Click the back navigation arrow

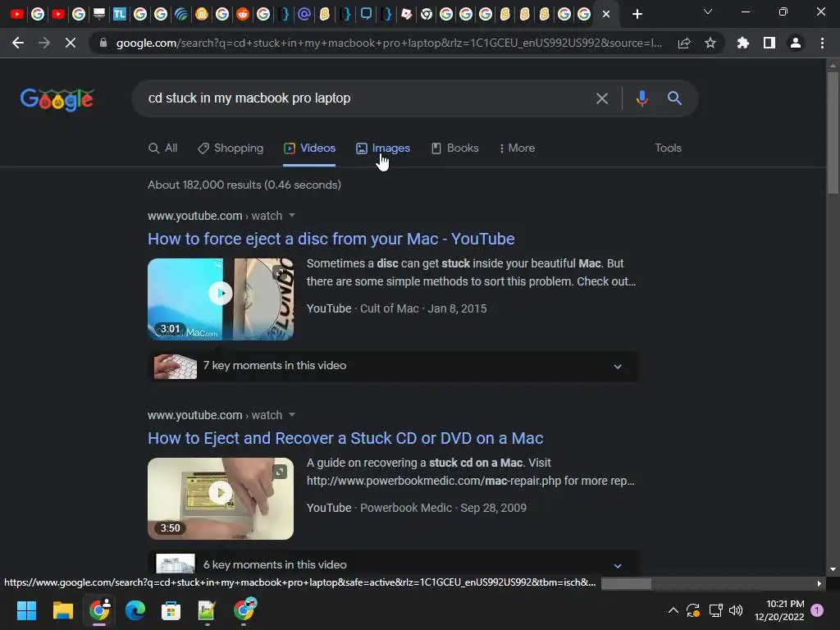coord(18,43)
